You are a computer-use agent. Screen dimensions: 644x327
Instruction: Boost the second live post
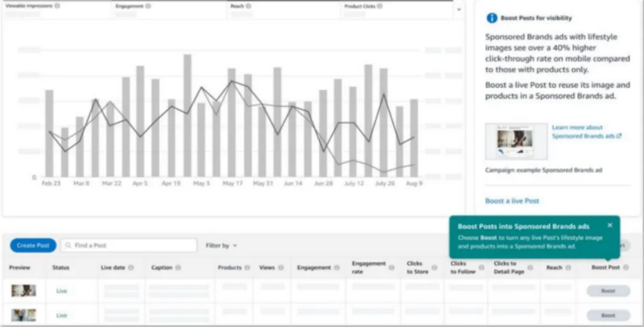pos(608,316)
